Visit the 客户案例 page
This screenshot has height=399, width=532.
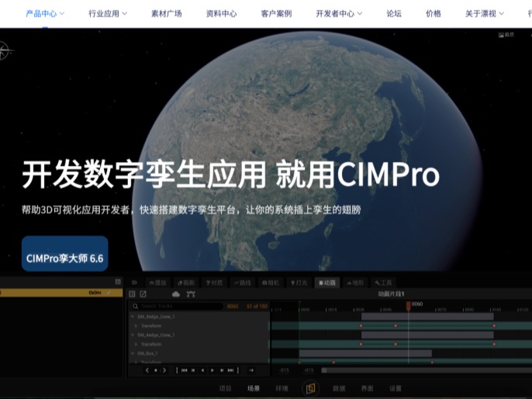click(x=276, y=14)
